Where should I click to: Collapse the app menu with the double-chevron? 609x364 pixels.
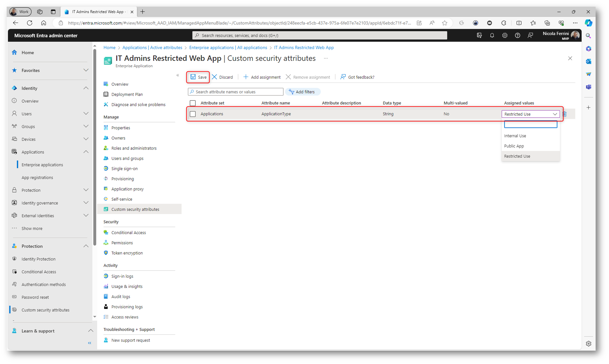click(178, 75)
